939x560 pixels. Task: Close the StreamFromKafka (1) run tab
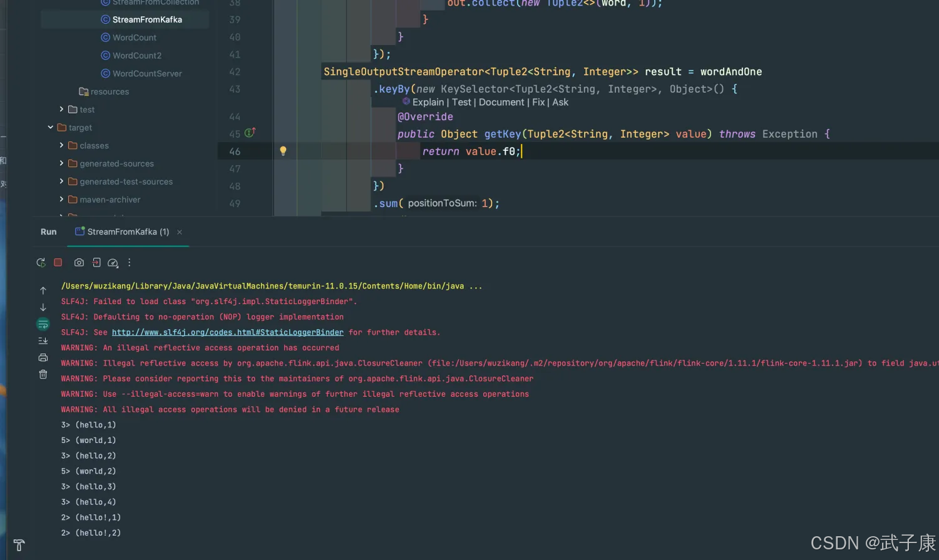[180, 232]
